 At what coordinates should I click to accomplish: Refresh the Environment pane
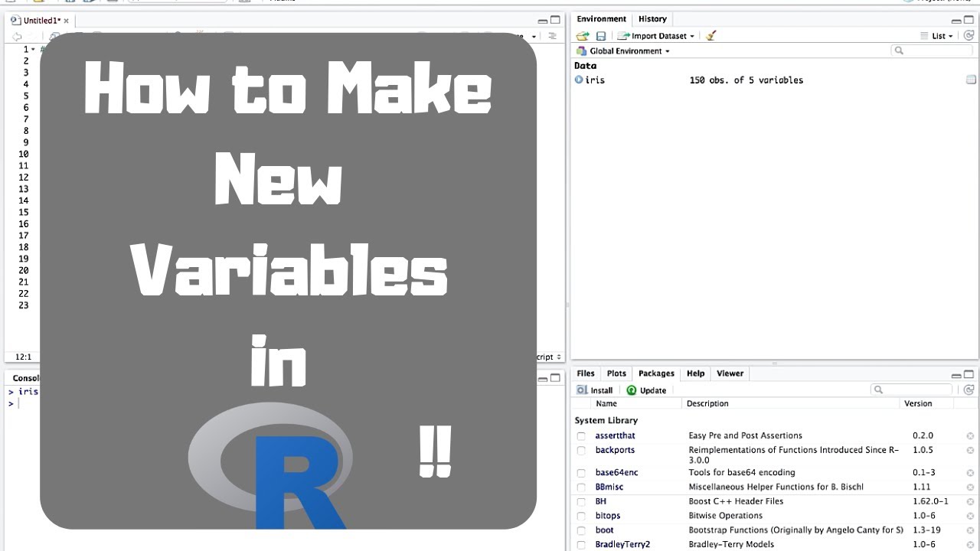(969, 36)
